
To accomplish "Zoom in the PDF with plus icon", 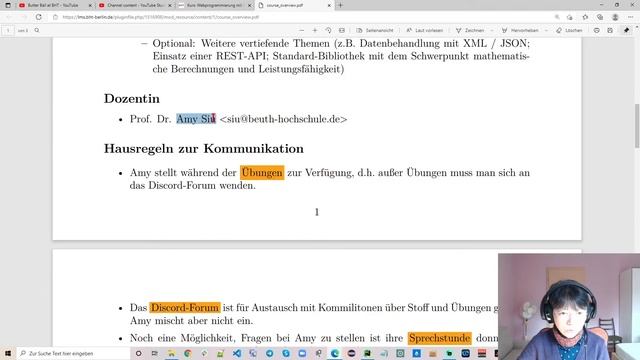I will tap(315, 30).
